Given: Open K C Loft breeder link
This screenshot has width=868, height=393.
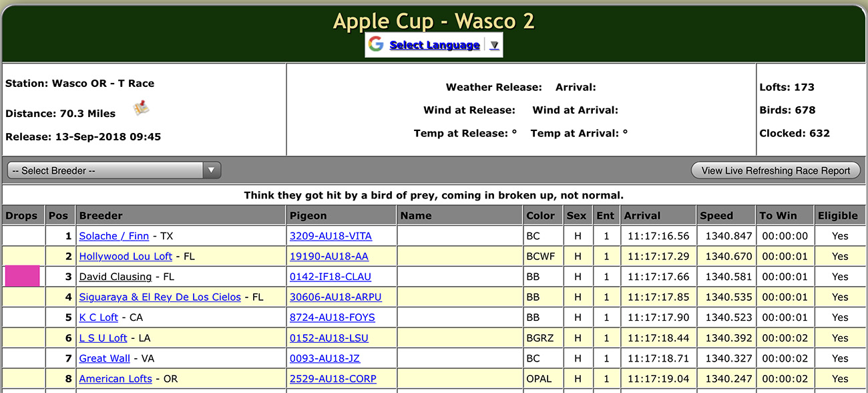Looking at the screenshot, I should pos(99,317).
